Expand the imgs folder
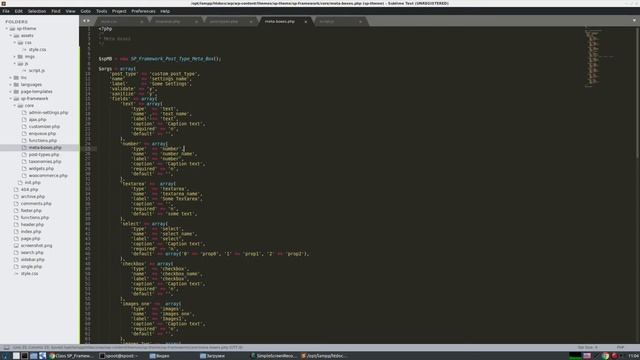Viewport: 640px width, 360px height. point(15,57)
